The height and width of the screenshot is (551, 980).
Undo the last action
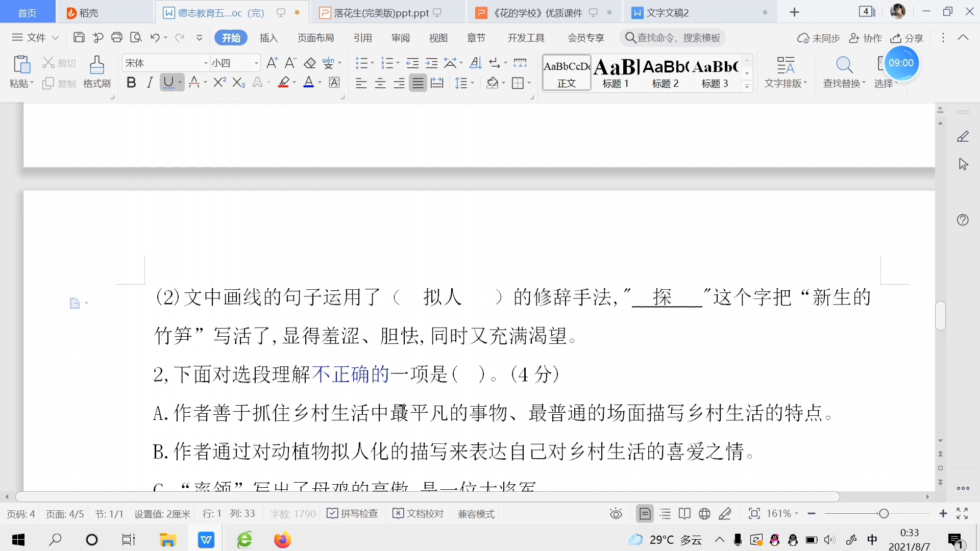click(x=155, y=37)
